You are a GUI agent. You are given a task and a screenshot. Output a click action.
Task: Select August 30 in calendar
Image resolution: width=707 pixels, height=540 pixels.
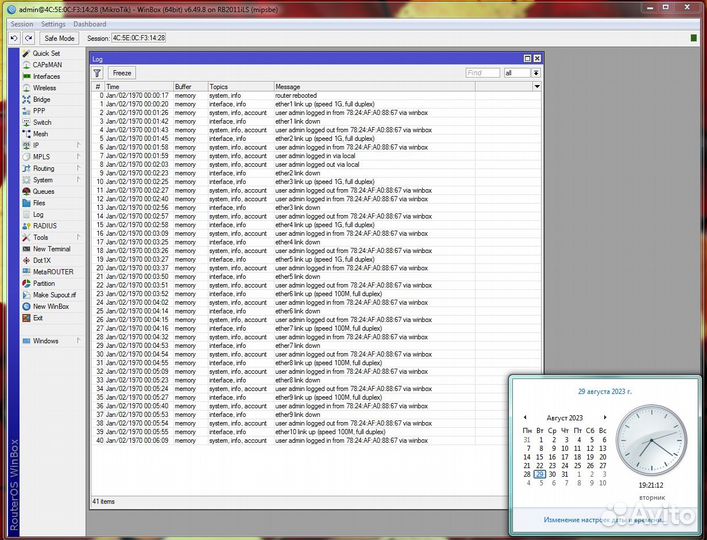click(x=552, y=474)
